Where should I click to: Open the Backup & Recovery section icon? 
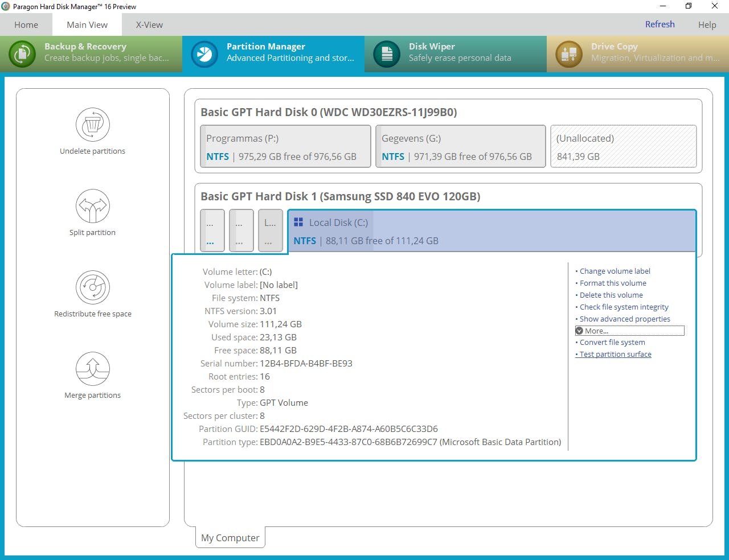coord(22,54)
